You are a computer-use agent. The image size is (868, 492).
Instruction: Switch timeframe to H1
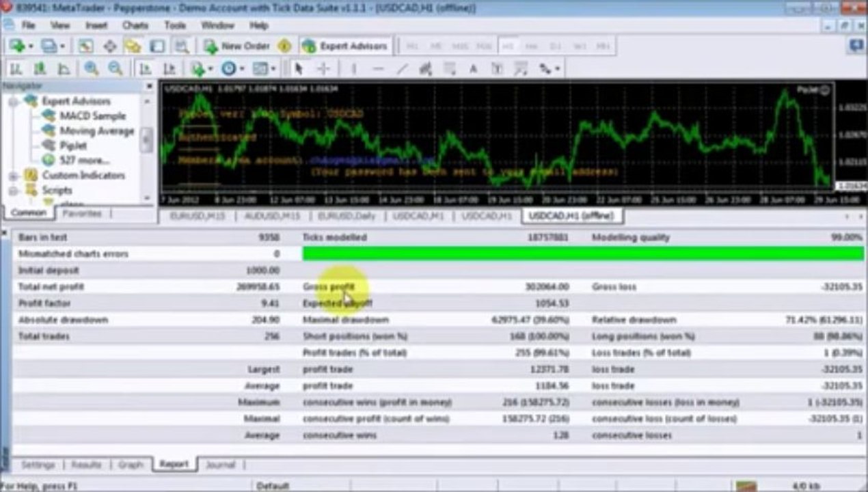507,46
